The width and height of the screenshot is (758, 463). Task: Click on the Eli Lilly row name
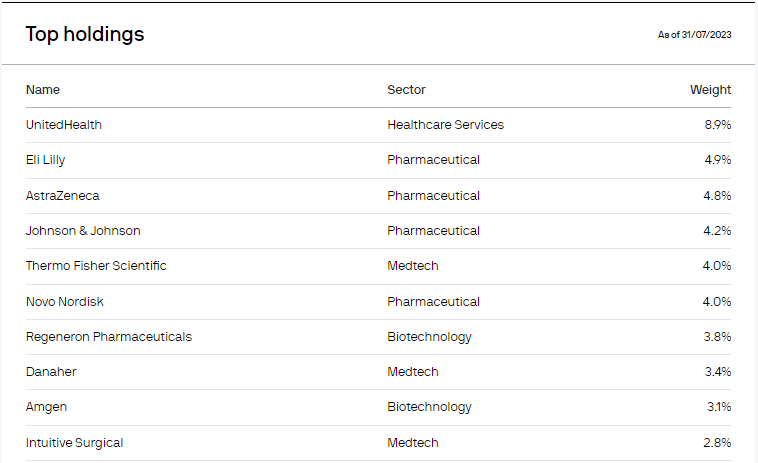46,160
